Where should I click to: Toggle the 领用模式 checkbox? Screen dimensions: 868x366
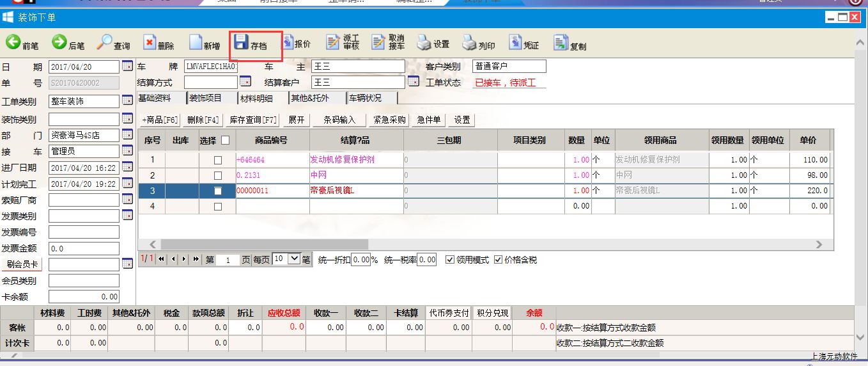(450, 260)
